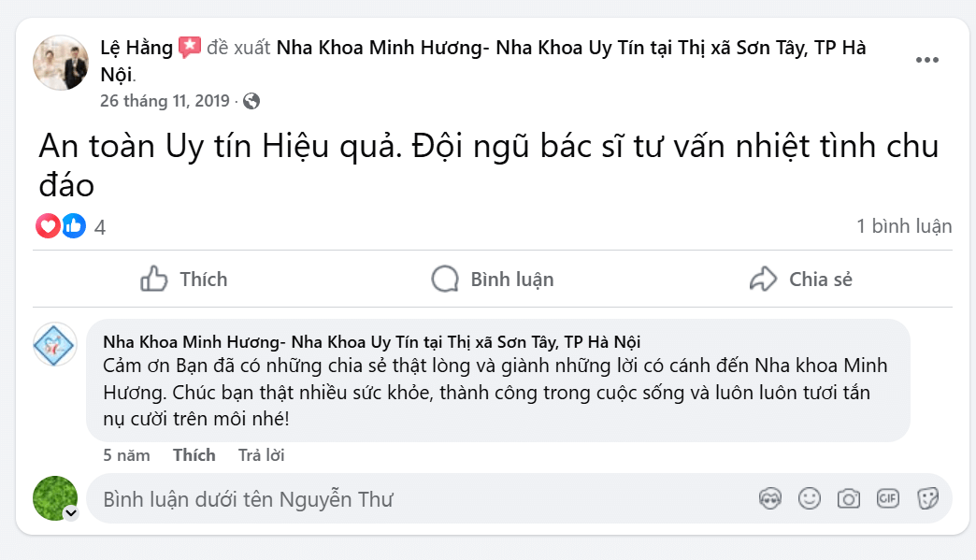
Task: Click the comment bubble icon next to Bình luận
Action: [443, 279]
